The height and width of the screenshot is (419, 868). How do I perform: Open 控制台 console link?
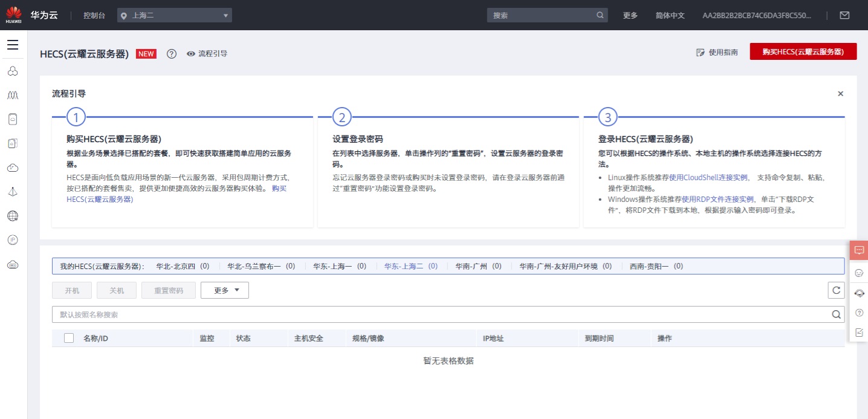click(x=94, y=15)
